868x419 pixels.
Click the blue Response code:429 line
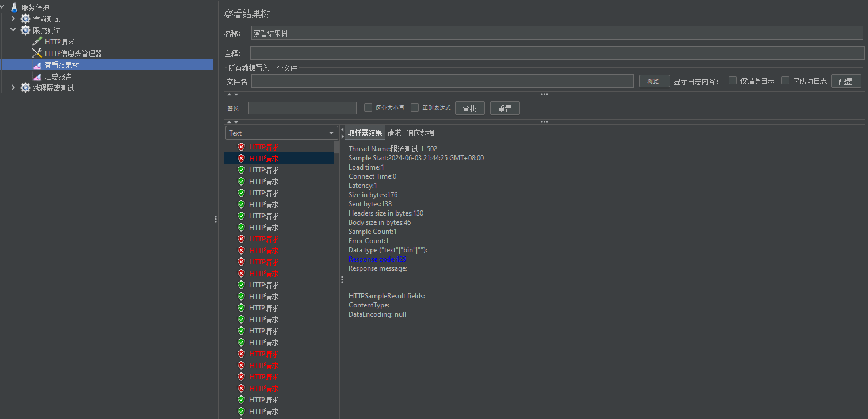point(377,259)
